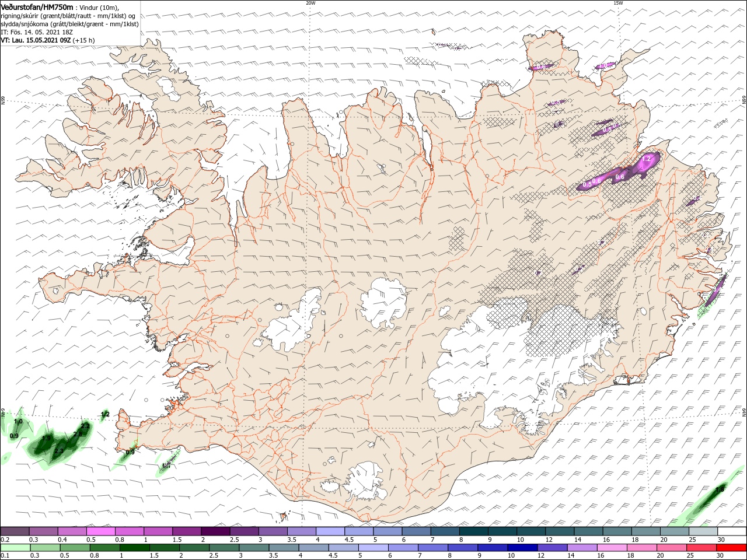Pick pale green 0.1 swatch in lower row
747x560 pixels.
tap(15, 548)
